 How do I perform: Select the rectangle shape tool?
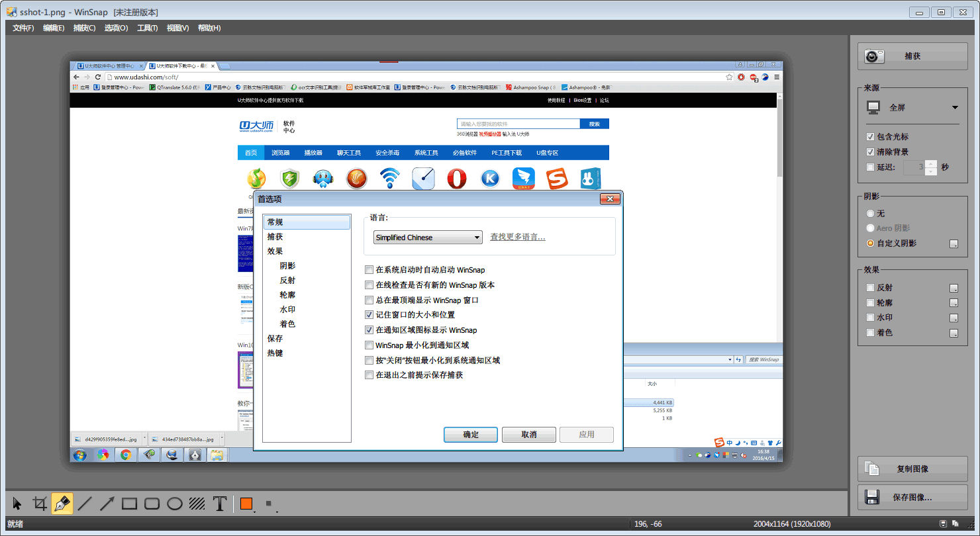click(130, 504)
